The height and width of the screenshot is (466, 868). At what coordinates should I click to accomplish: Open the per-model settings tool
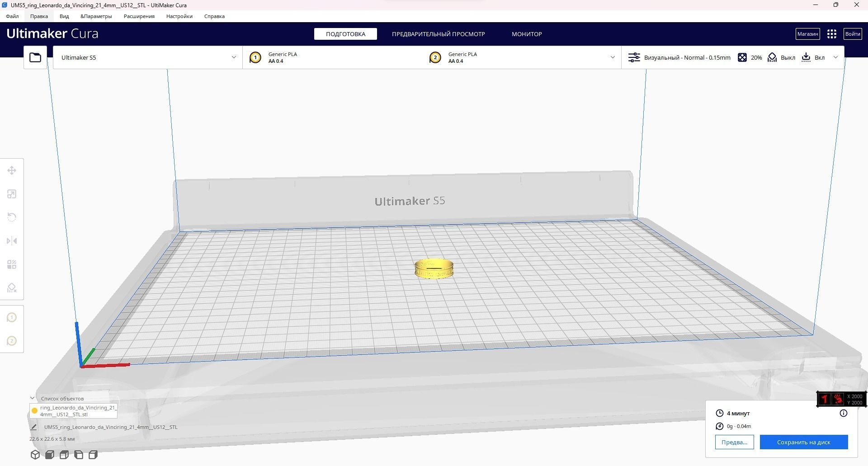[12, 264]
